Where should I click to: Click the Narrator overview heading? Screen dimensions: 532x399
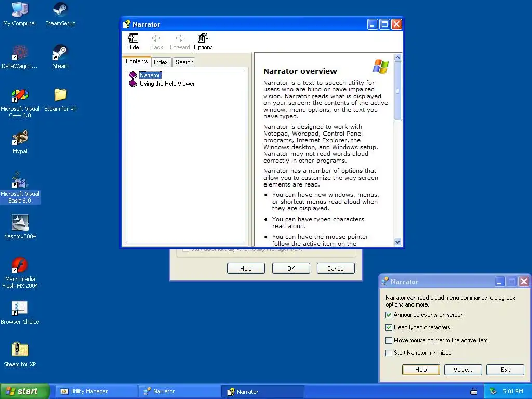click(x=300, y=71)
